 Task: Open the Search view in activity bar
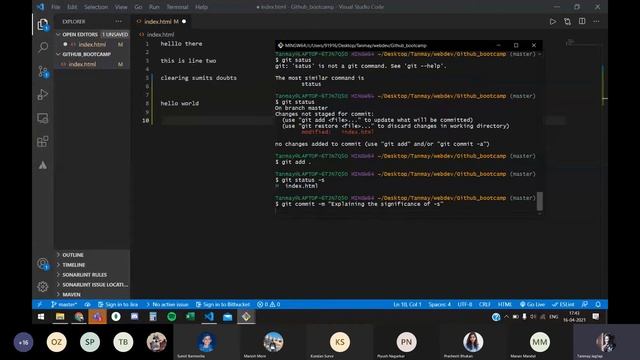coord(42,47)
